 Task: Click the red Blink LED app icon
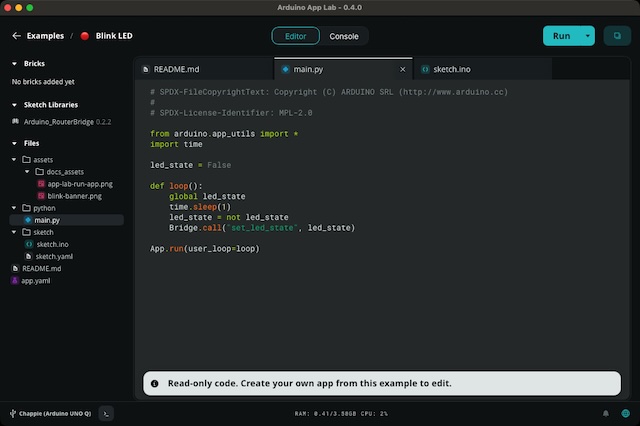click(x=85, y=36)
